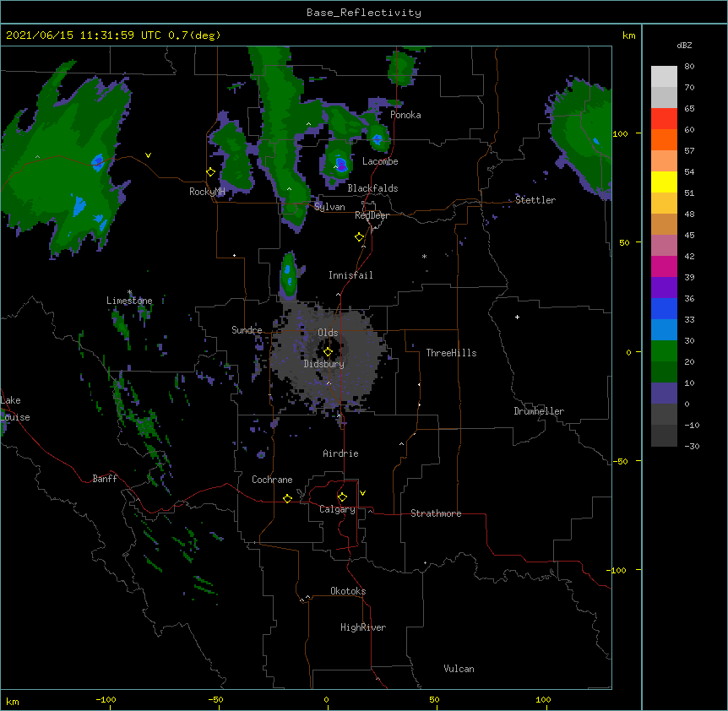The height and width of the screenshot is (711, 728).
Task: Click the -30 value on the dBZ scale
Action: 692,446
